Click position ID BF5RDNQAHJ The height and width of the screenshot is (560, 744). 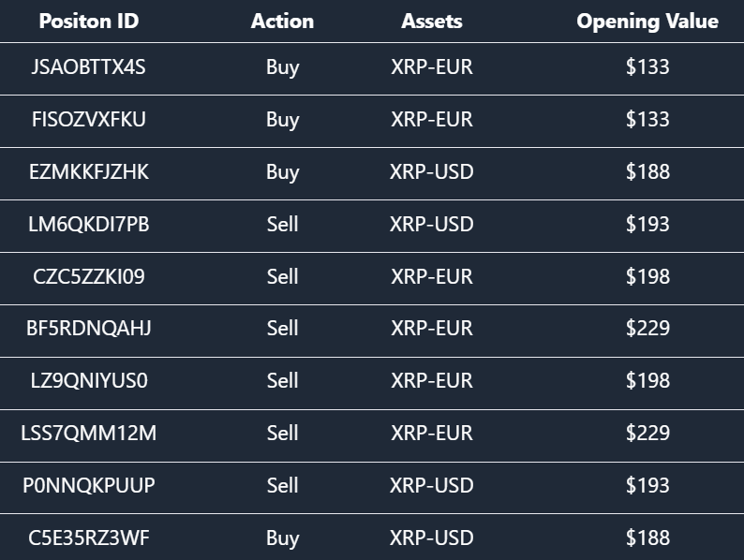89,329
